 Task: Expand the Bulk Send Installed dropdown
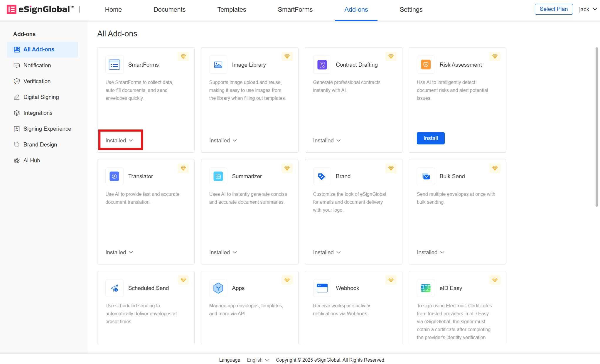click(x=431, y=252)
